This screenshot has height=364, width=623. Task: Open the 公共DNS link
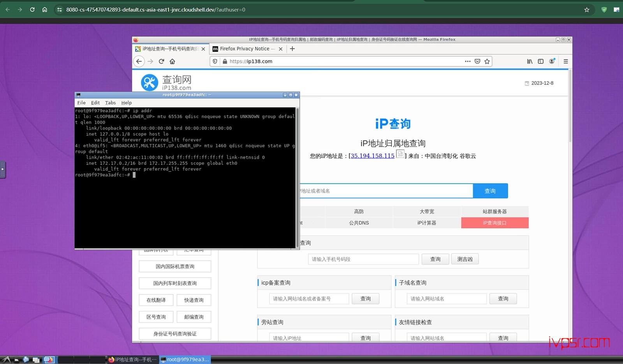(359, 223)
